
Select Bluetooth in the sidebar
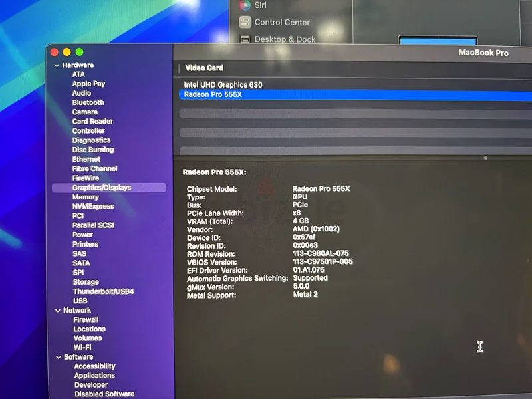point(88,102)
